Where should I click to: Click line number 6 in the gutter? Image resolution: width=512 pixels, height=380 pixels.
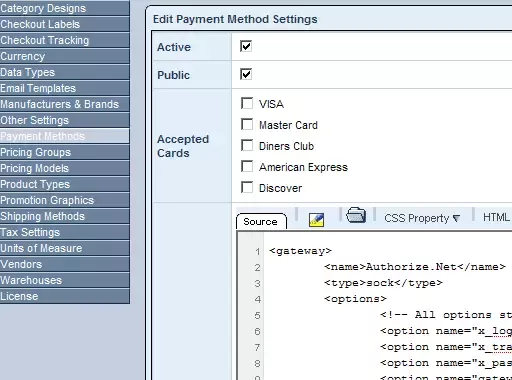click(x=257, y=331)
